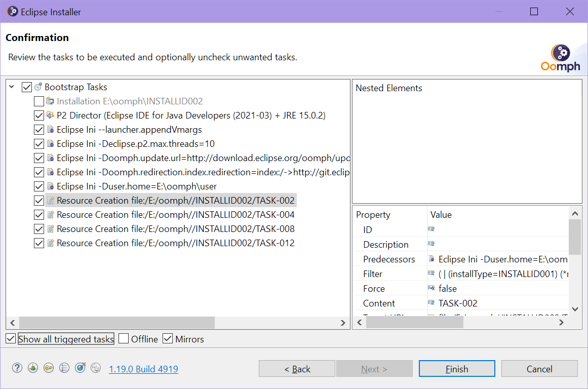This screenshot has height=389, width=588.
Task: Uncheck Resource Creation TASK-002 checkbox
Action: click(x=38, y=201)
